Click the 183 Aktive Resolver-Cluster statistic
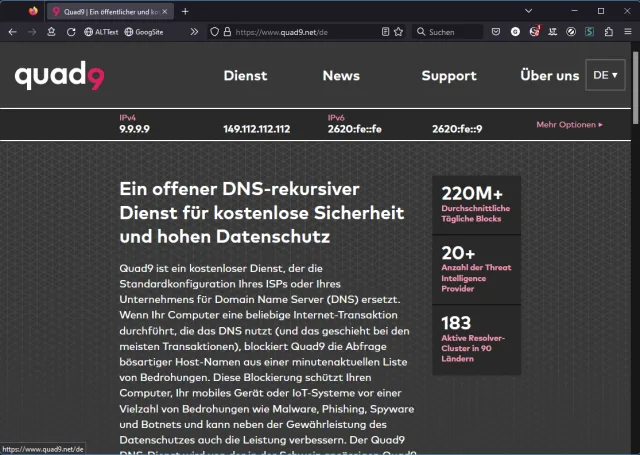The image size is (640, 455). point(476,340)
